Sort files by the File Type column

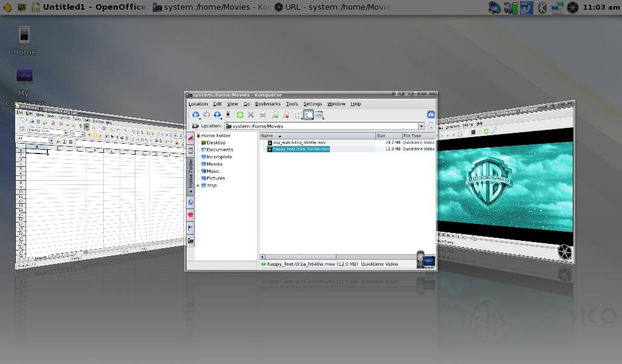pos(419,136)
